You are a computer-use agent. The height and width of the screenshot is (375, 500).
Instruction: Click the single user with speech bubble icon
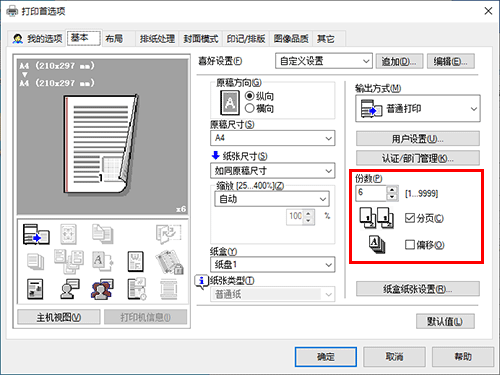[x=69, y=289]
